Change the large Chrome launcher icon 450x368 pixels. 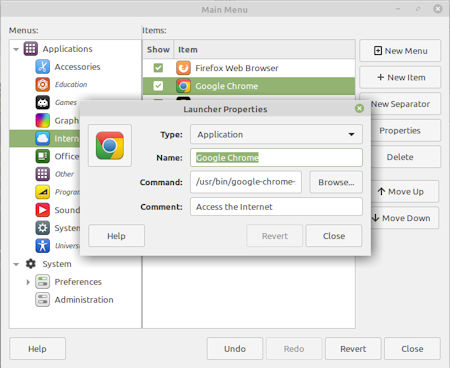point(110,145)
